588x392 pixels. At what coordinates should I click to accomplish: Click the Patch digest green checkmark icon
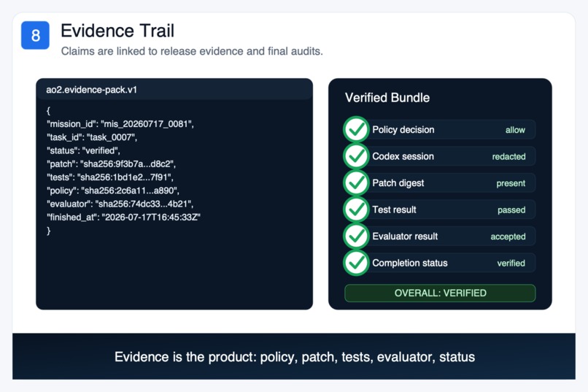coord(356,182)
